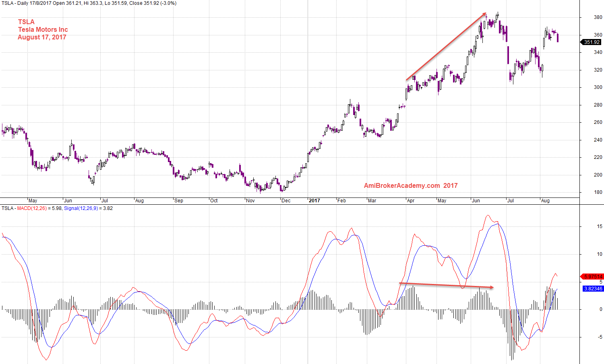
Task: Click the 240 price axis label
Action: pyautogui.click(x=598, y=140)
